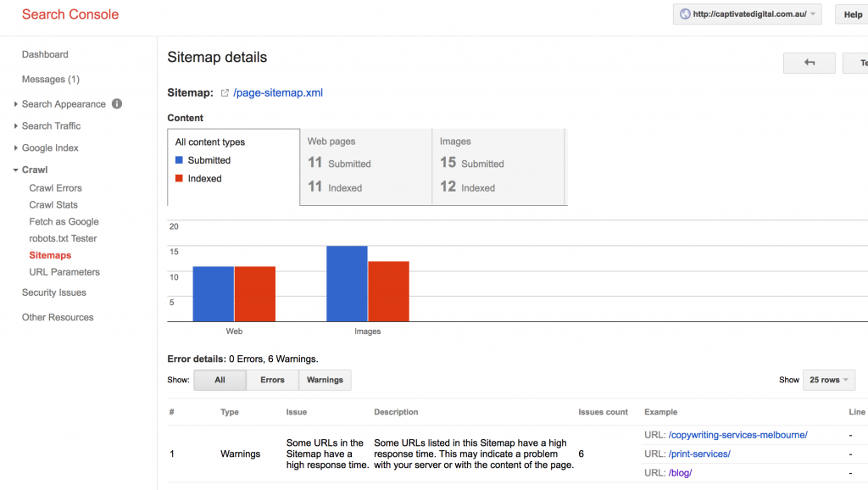Select the Images content tab

pos(498,167)
